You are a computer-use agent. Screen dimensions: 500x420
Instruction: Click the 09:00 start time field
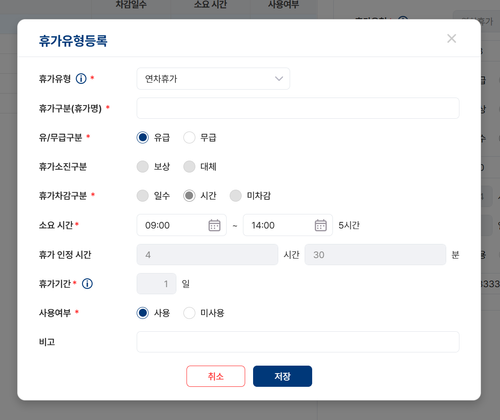click(182, 225)
